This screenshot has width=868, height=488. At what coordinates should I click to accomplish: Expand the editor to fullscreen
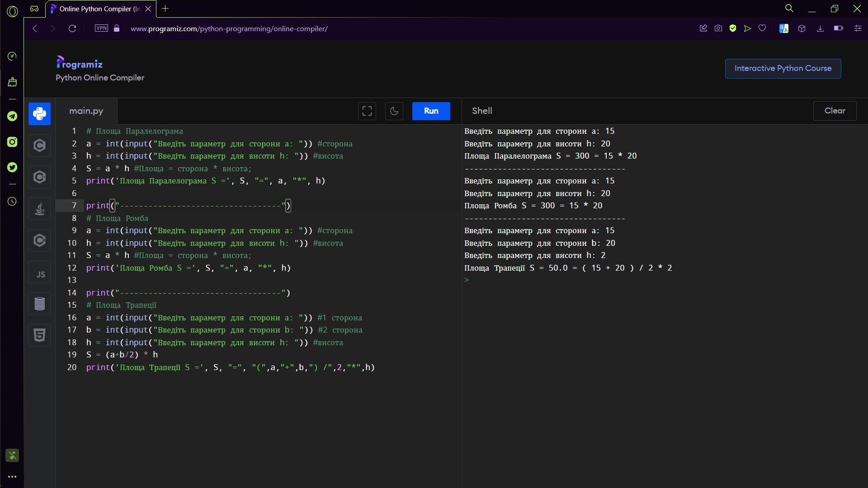367,111
